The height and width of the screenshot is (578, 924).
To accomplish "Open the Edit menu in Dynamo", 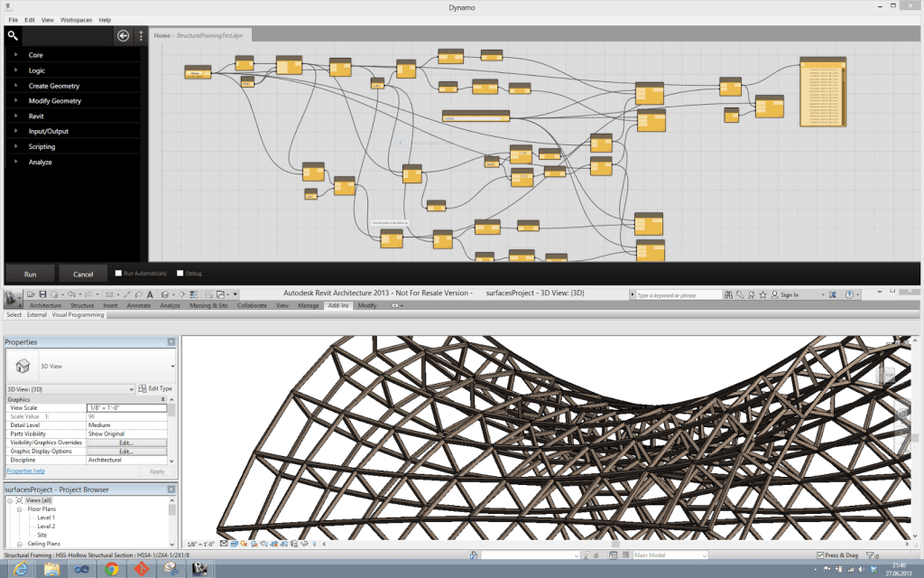I will point(30,20).
